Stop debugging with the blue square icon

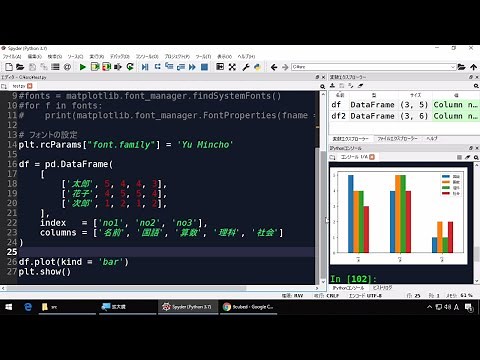[x=204, y=67]
